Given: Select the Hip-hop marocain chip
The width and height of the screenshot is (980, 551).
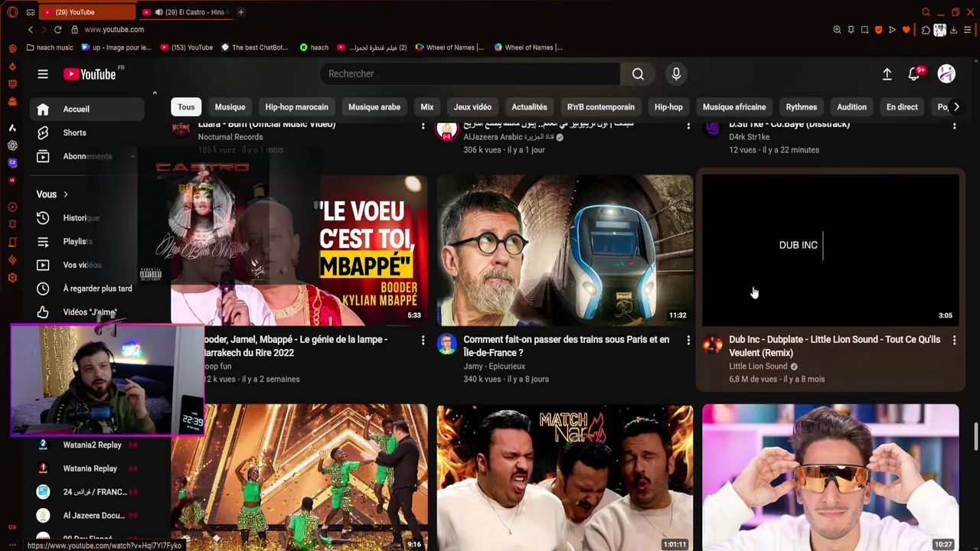Looking at the screenshot, I should [x=296, y=107].
